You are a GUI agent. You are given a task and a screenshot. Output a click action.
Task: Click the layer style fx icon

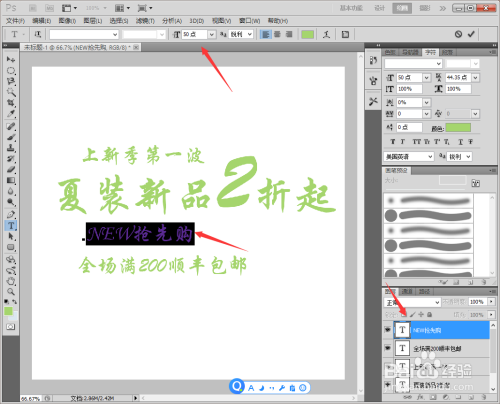click(x=420, y=397)
